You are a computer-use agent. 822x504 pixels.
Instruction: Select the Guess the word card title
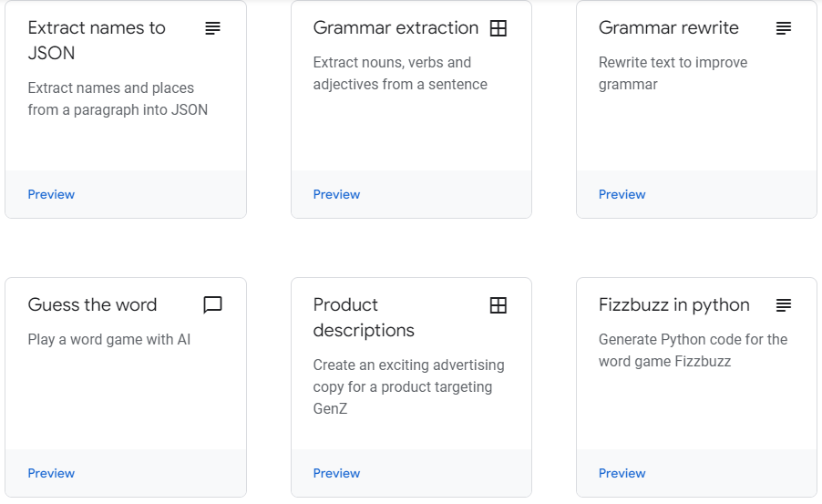click(92, 304)
